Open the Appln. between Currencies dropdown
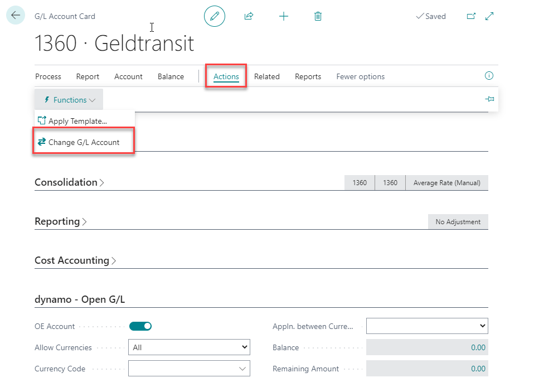The width and height of the screenshot is (534, 392). pyautogui.click(x=426, y=326)
